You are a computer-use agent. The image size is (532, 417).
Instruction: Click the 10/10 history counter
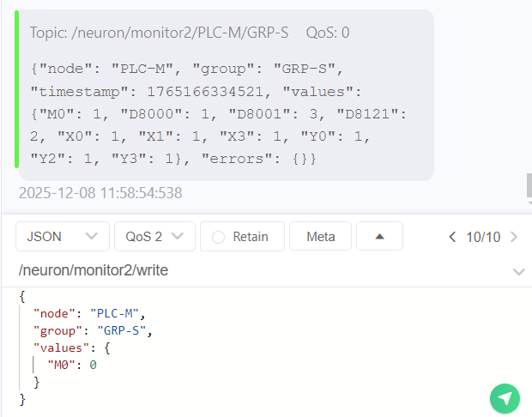483,237
